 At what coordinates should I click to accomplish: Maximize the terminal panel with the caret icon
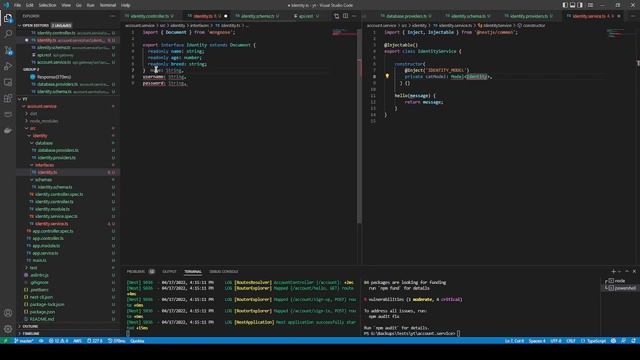(x=627, y=271)
